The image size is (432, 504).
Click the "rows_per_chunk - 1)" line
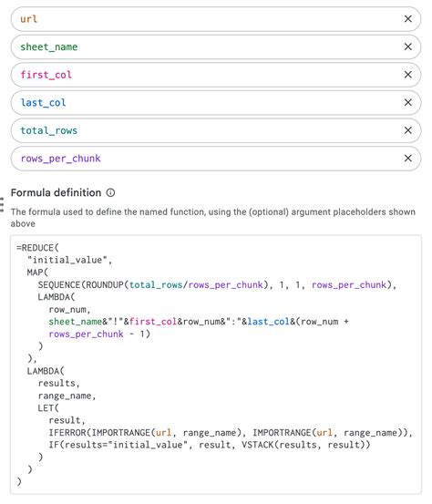pos(99,334)
